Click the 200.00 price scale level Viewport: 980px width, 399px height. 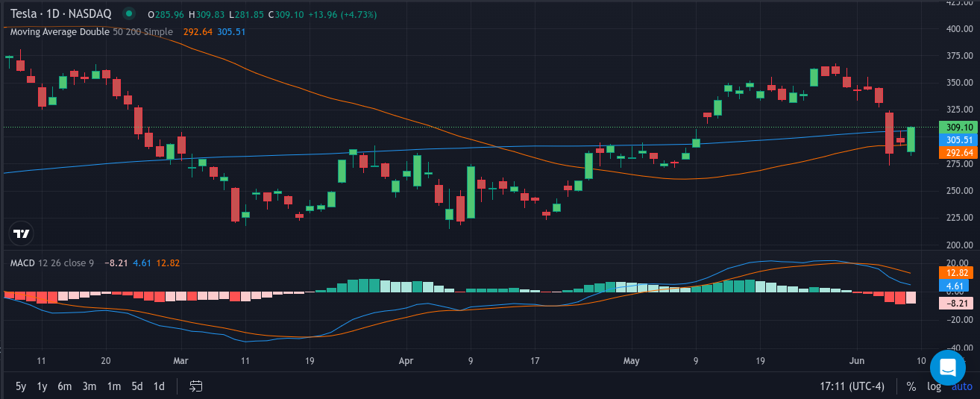959,245
